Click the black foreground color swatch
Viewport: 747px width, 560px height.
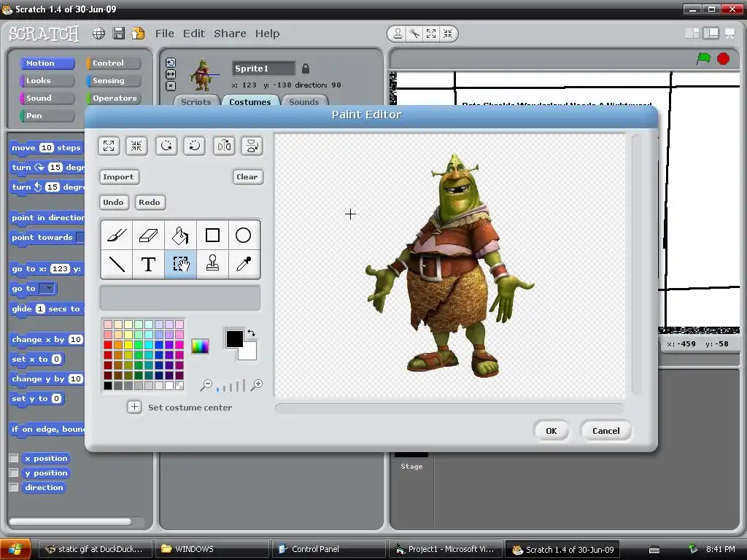234,338
